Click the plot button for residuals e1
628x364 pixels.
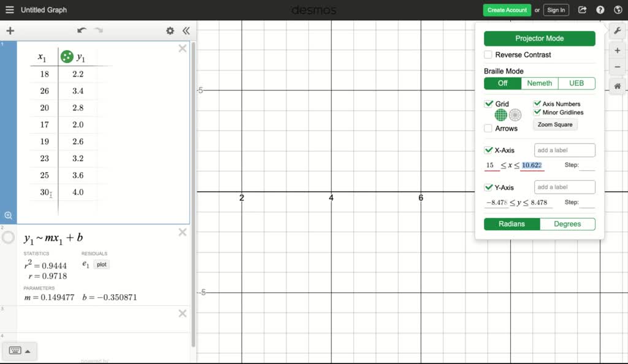point(101,264)
